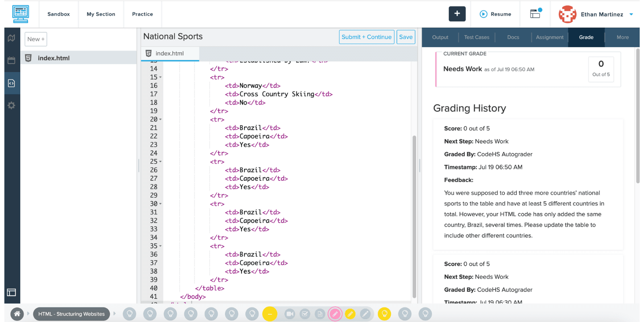Toggle the layout panel icon at bottom-left
This screenshot has height=322, width=644.
(11, 292)
